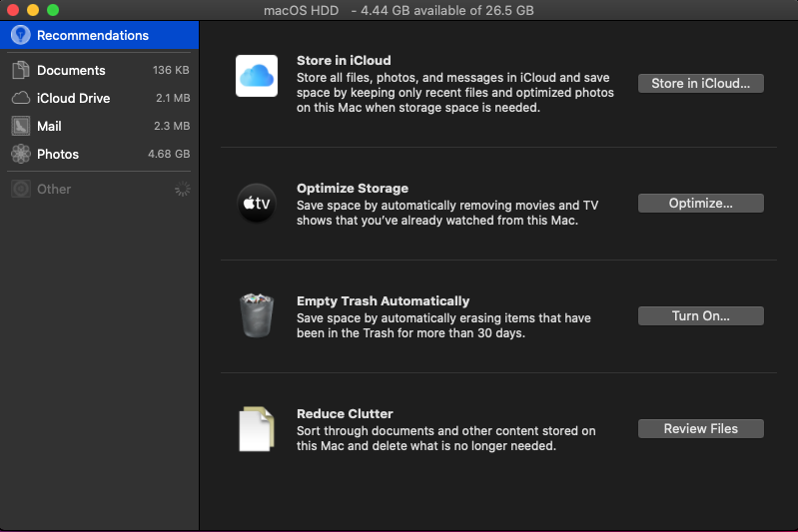Image resolution: width=798 pixels, height=532 pixels.
Task: Click the Trash can icon
Action: pyautogui.click(x=257, y=315)
